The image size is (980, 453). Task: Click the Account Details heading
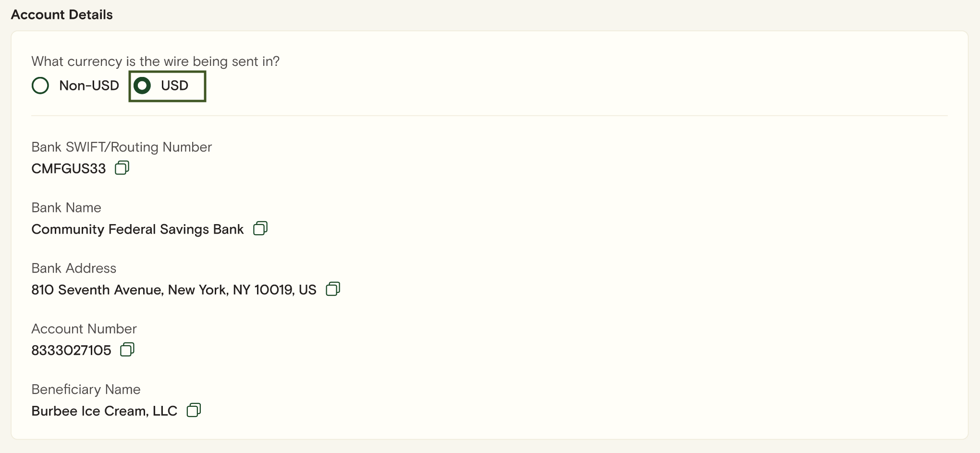click(62, 15)
